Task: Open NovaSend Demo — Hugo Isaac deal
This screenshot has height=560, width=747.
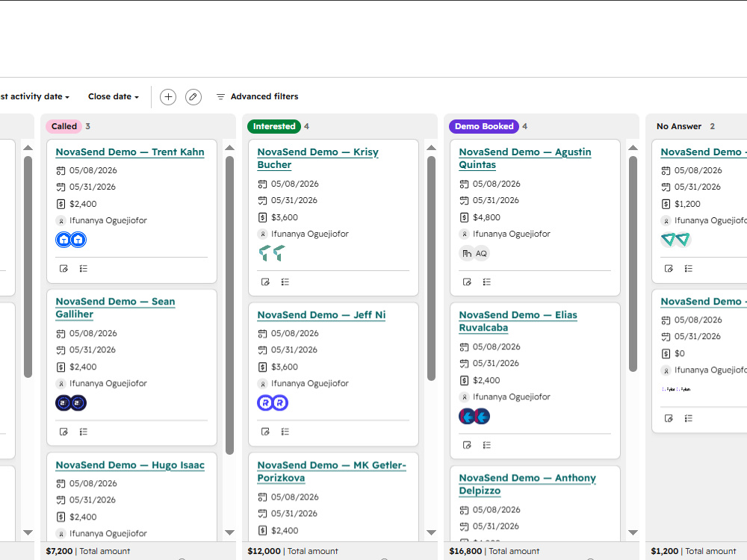Action: point(129,465)
